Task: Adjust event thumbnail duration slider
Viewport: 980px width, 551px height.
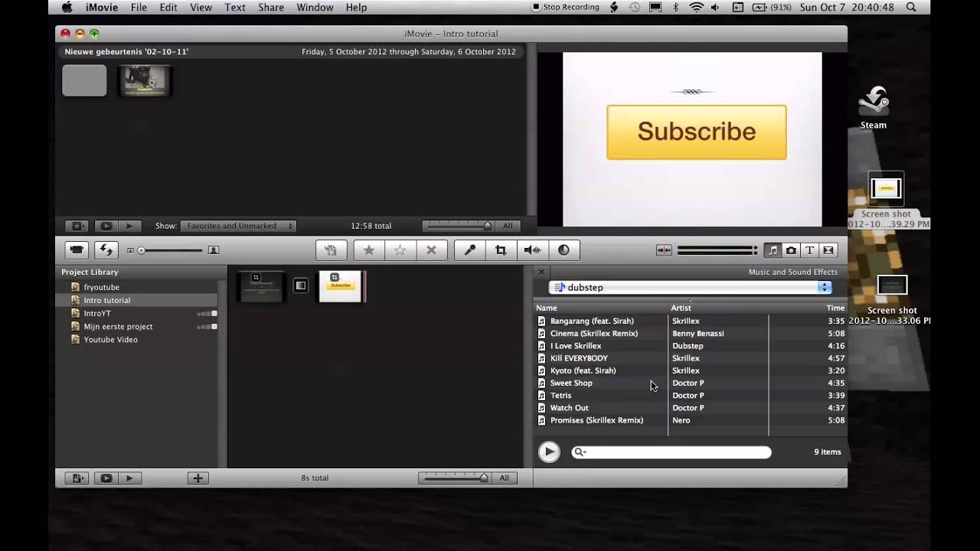Action: click(x=459, y=226)
